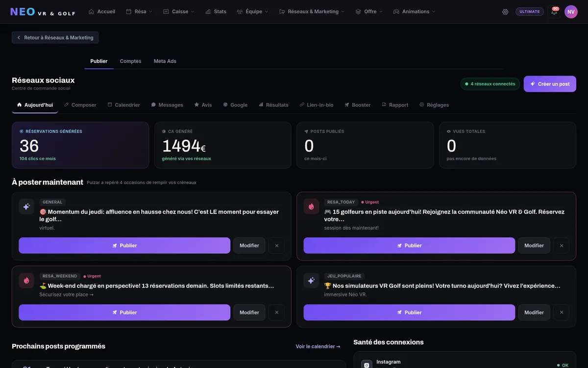Click the 'généré via vos réseaux' text

pos(187,158)
